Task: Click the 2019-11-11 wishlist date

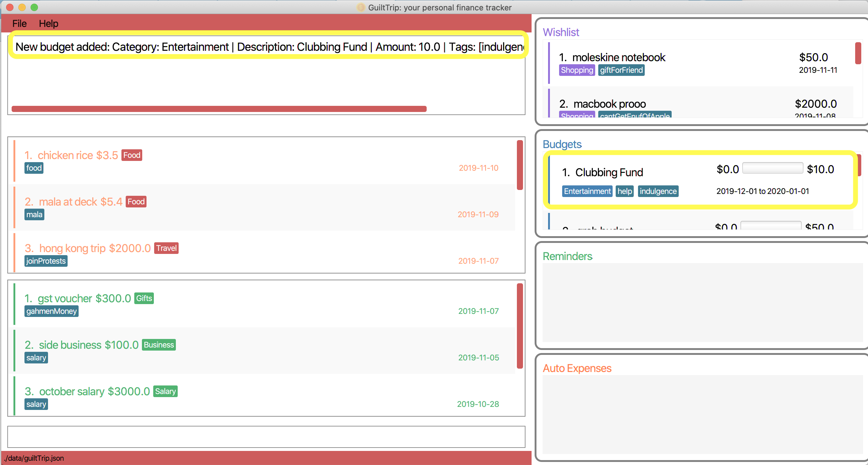Action: click(818, 70)
